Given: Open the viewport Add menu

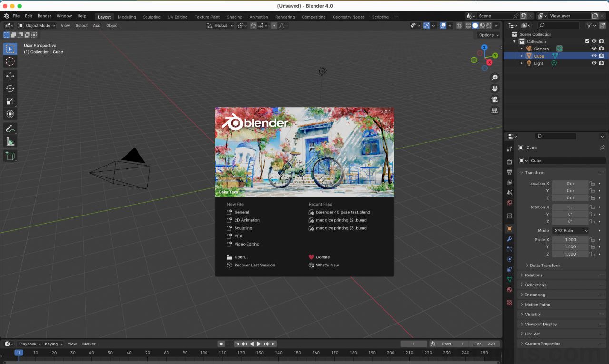Looking at the screenshot, I should coord(97,26).
